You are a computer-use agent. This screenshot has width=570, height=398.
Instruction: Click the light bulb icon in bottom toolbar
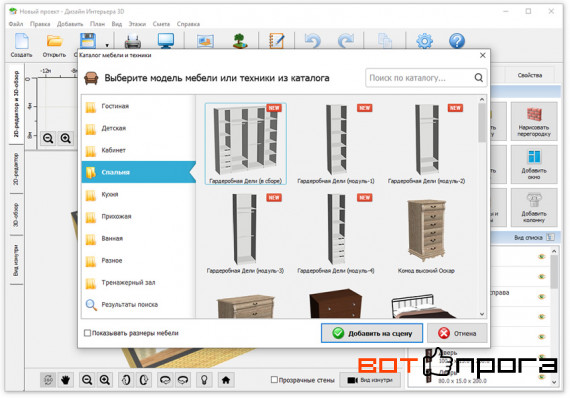coord(204,380)
